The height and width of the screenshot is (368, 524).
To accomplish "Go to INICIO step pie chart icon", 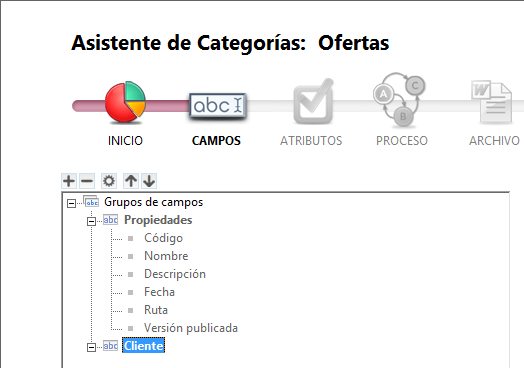I will click(x=125, y=102).
